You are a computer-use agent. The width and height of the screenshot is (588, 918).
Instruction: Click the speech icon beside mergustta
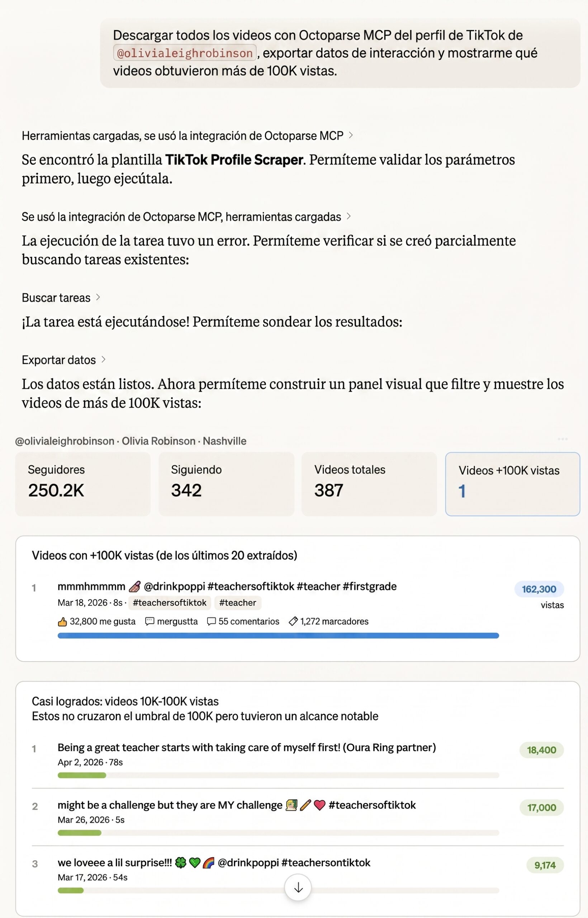click(150, 622)
